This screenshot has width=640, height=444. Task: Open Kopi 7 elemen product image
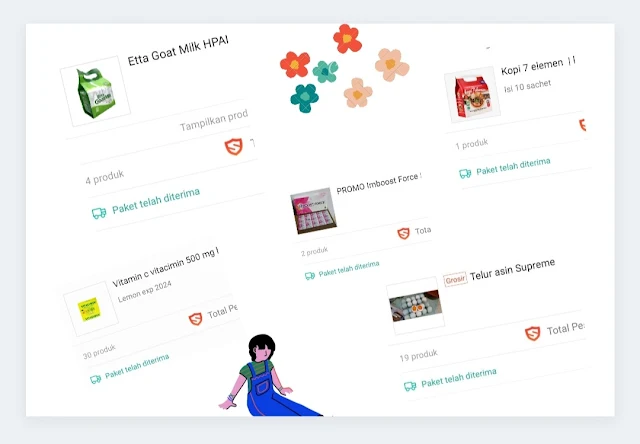(473, 95)
